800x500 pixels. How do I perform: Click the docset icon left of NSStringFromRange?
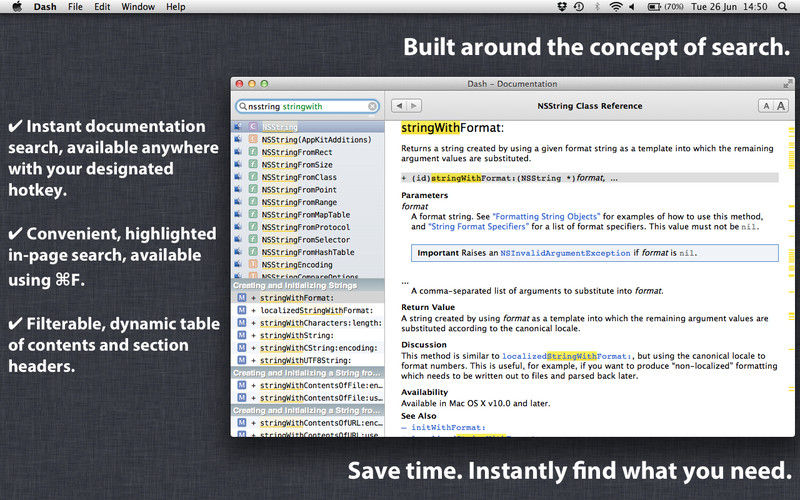pyautogui.click(x=238, y=202)
